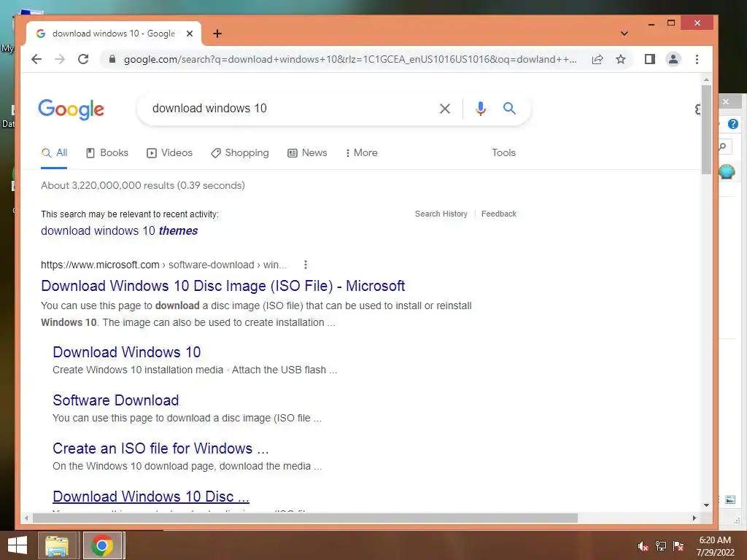Start voice search with microphone
This screenshot has height=560, width=747.
tap(481, 109)
